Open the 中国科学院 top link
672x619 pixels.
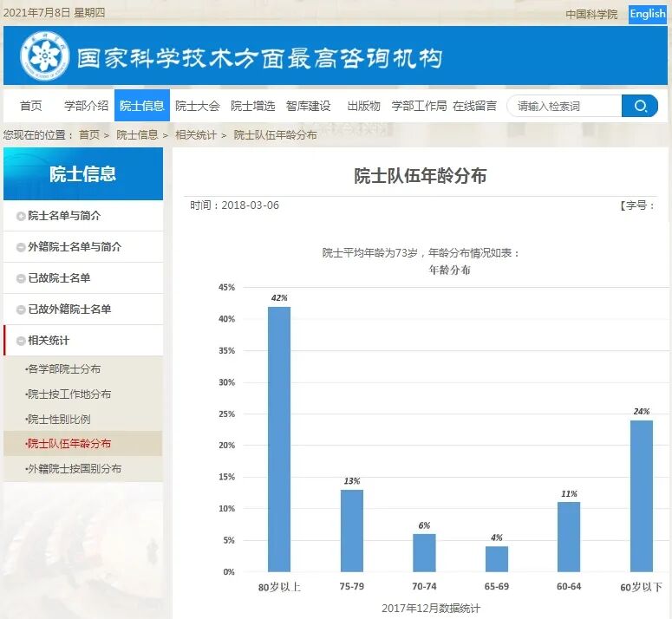coord(591,14)
